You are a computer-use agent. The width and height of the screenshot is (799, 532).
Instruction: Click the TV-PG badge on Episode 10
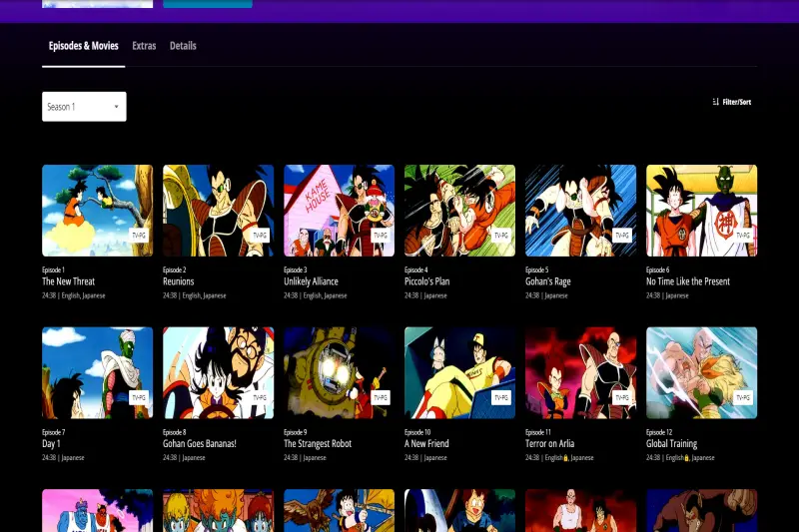point(501,397)
